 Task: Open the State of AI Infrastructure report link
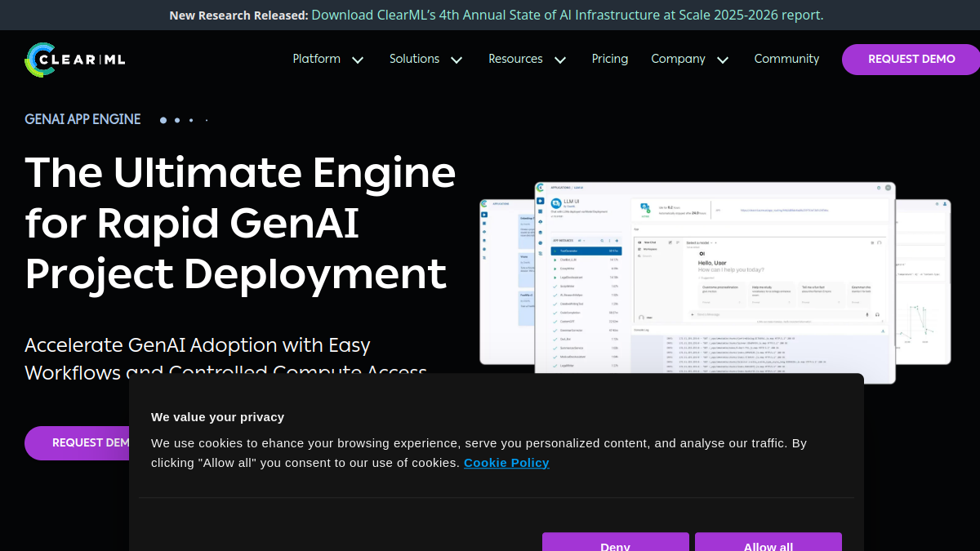[x=568, y=15]
